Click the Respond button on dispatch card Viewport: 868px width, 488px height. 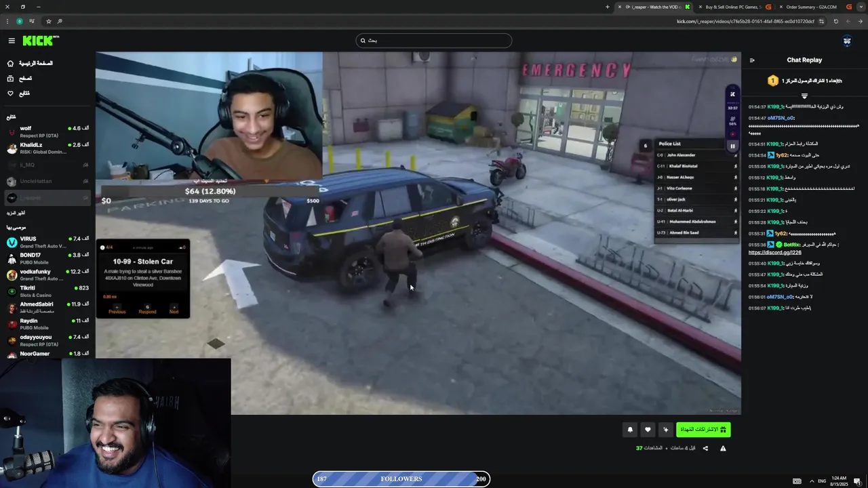[147, 309]
